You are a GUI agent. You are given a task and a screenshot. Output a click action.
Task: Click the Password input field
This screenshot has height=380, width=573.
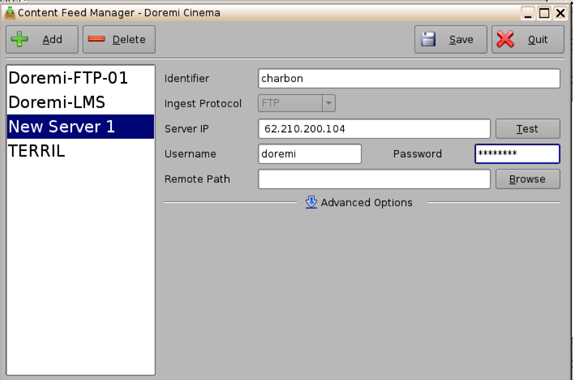(x=517, y=154)
